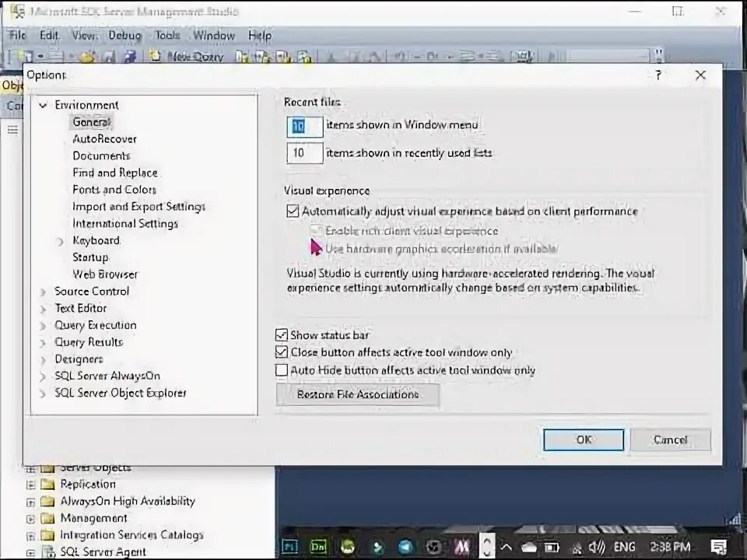This screenshot has width=747, height=560.
Task: Click the Options dialog help question mark
Action: click(x=658, y=75)
